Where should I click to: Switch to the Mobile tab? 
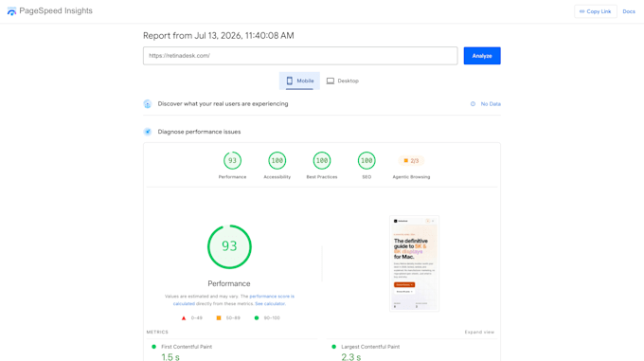click(x=299, y=81)
